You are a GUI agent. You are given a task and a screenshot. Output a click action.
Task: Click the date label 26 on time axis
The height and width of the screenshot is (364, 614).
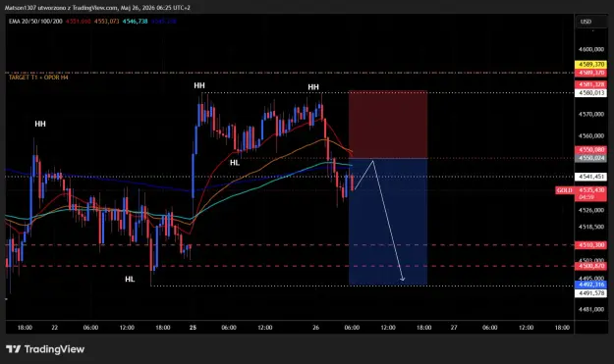315,328
